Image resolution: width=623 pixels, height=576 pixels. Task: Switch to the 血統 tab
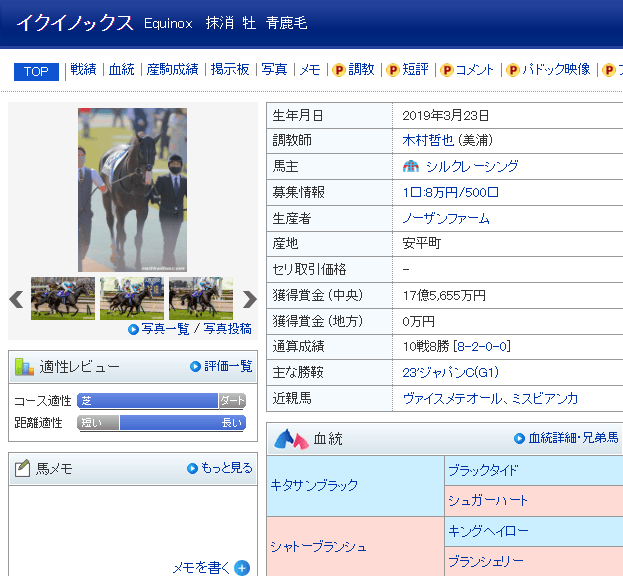122,70
